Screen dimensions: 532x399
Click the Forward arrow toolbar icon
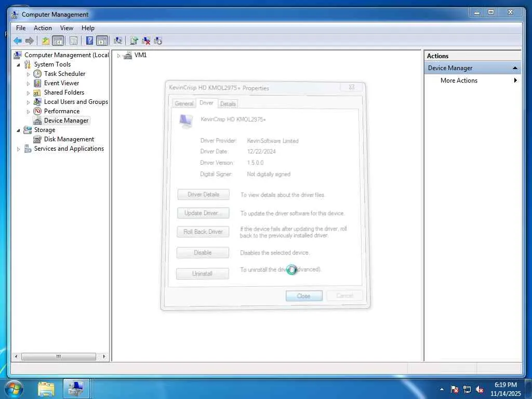pos(30,41)
